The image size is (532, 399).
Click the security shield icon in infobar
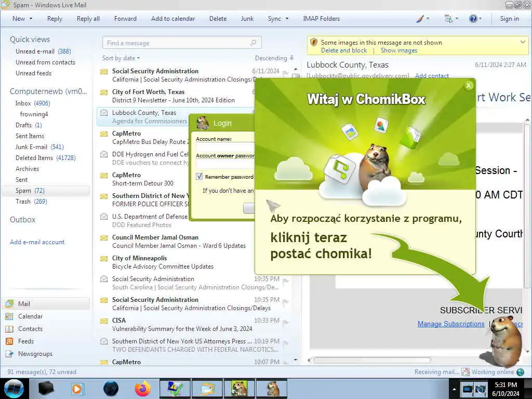313,43
